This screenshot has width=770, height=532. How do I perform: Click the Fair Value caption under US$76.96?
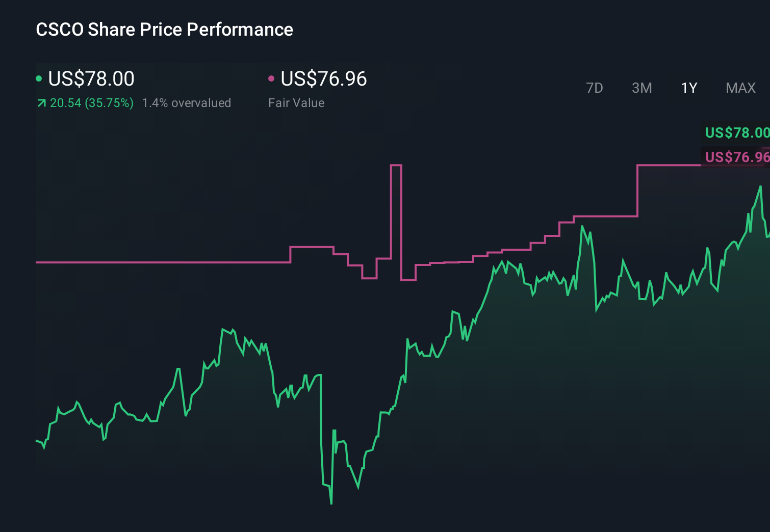point(296,103)
